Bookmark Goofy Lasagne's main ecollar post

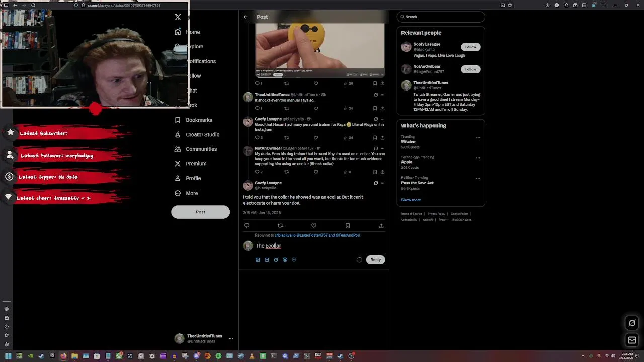348,226
